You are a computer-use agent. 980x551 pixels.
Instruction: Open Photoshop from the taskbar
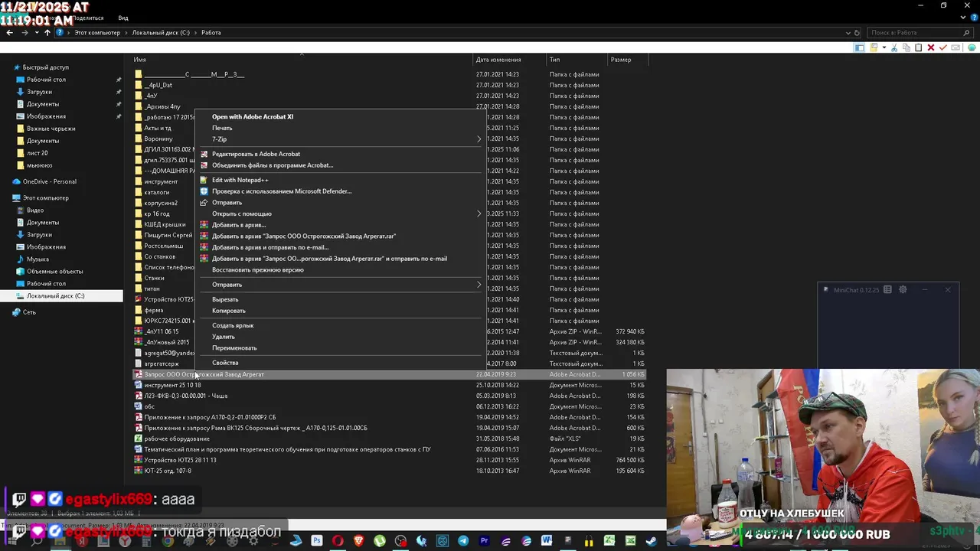point(317,541)
